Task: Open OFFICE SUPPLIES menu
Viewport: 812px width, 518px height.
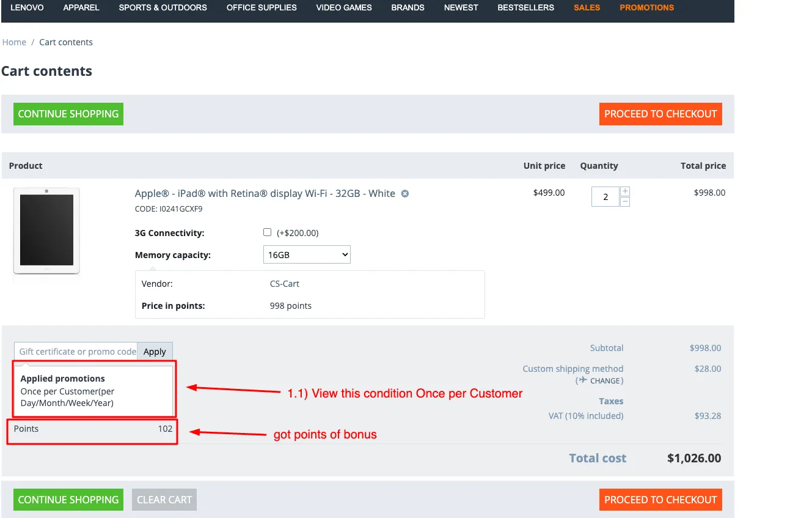Action: click(x=262, y=8)
